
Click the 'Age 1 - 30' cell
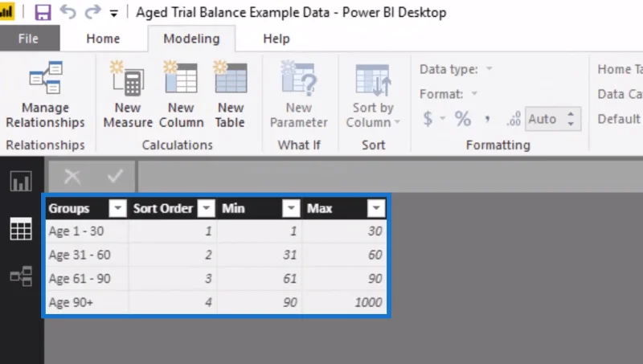point(87,231)
